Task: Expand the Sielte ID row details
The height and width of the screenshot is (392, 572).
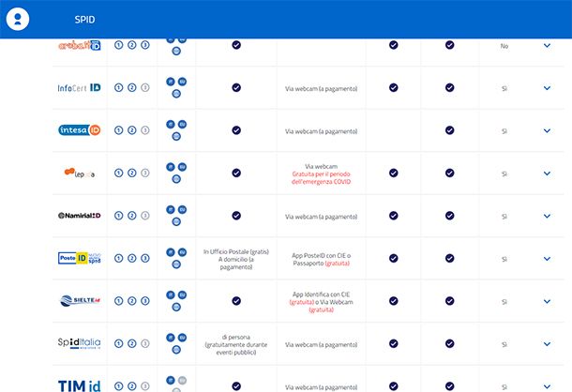Action: click(547, 301)
